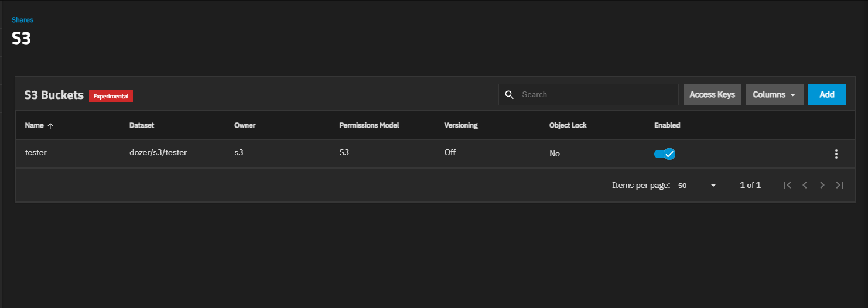This screenshot has width=868, height=308.
Task: Open Access Keys
Action: click(x=712, y=95)
